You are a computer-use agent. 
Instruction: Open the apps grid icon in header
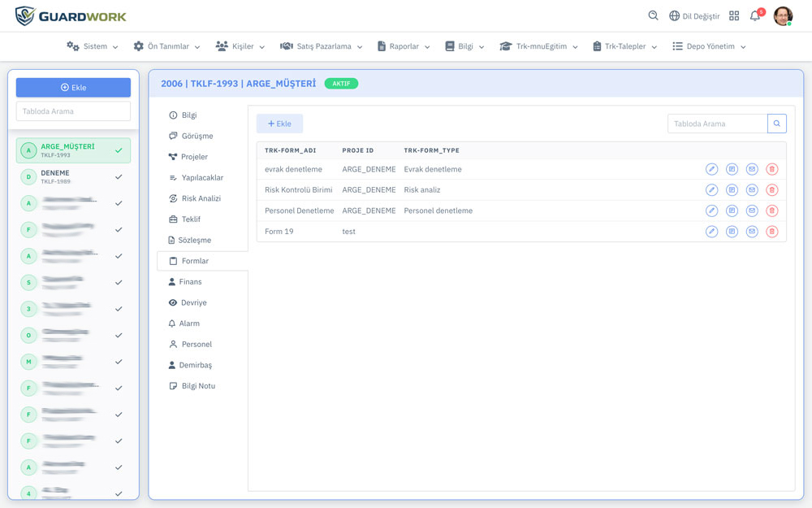tap(734, 16)
